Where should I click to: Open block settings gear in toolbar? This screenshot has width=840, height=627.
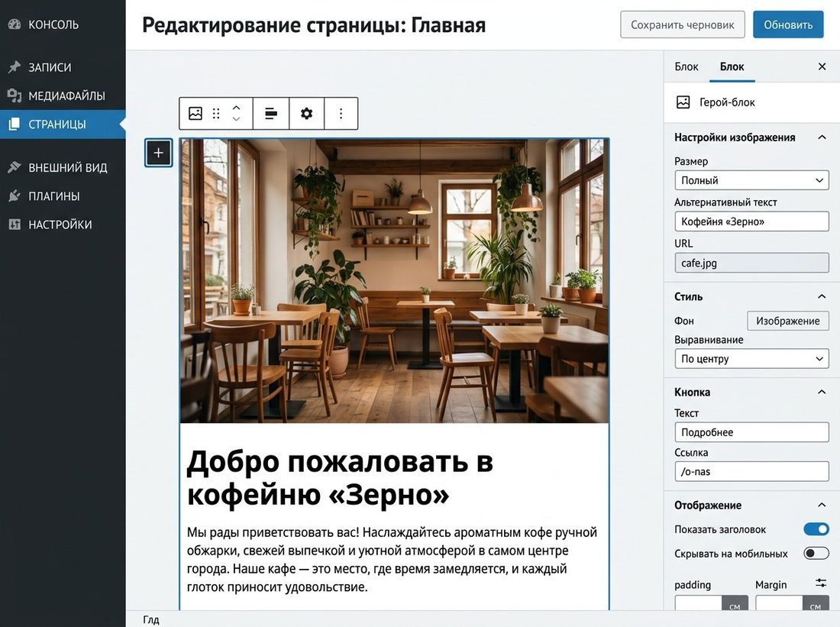[x=306, y=113]
